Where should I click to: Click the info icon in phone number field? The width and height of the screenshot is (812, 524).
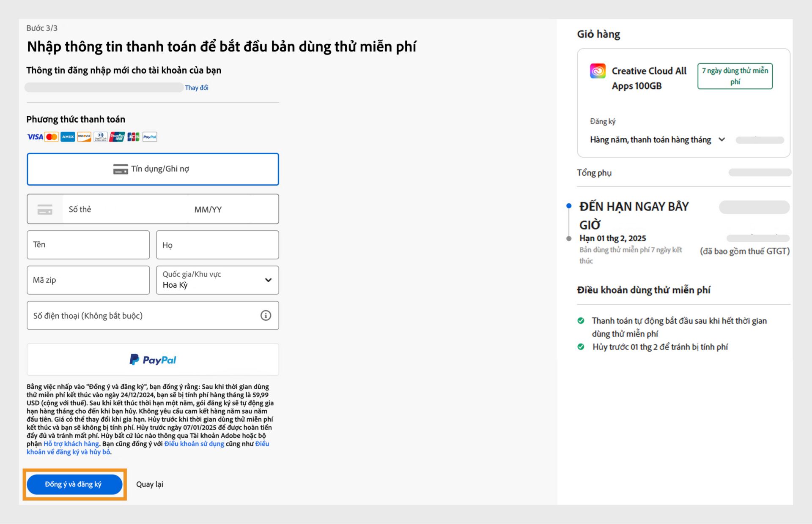[x=266, y=315]
